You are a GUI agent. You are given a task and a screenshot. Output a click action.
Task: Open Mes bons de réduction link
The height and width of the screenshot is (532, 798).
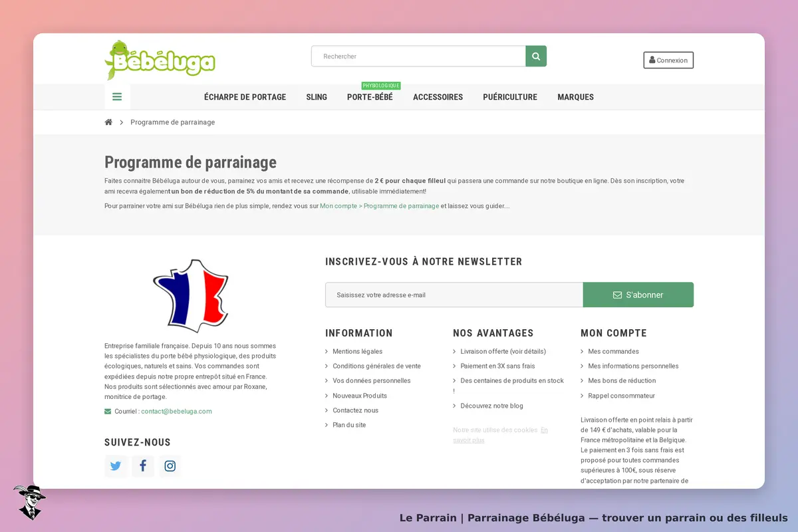(622, 381)
